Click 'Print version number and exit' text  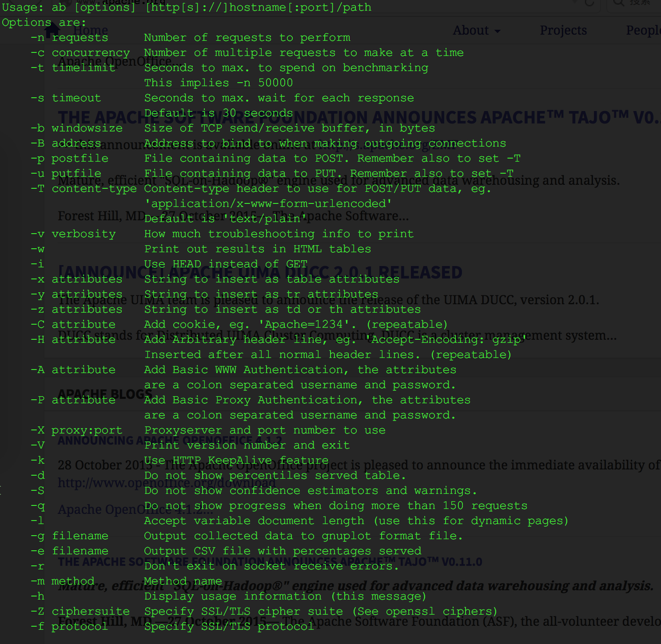click(x=247, y=445)
